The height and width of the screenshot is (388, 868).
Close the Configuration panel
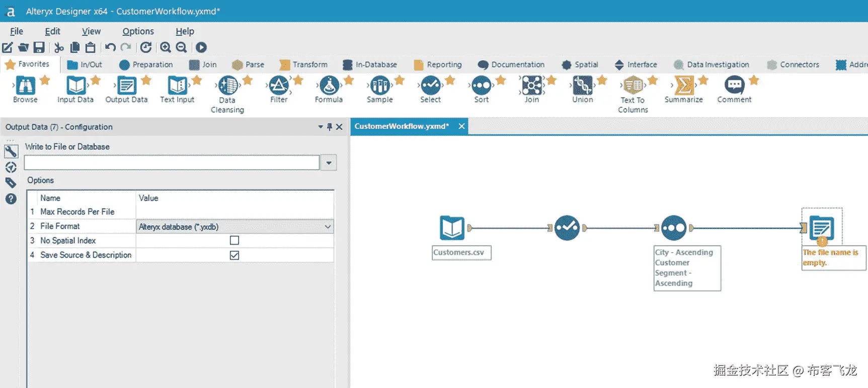[x=339, y=127]
